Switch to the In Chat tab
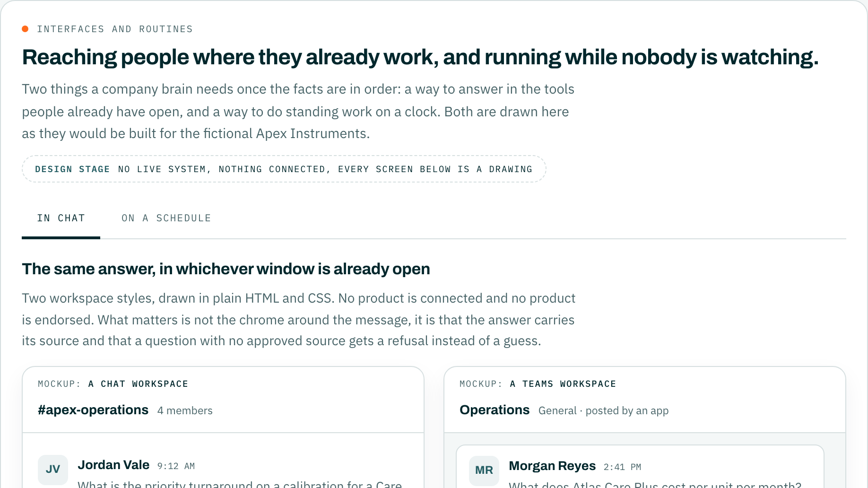 (x=61, y=218)
